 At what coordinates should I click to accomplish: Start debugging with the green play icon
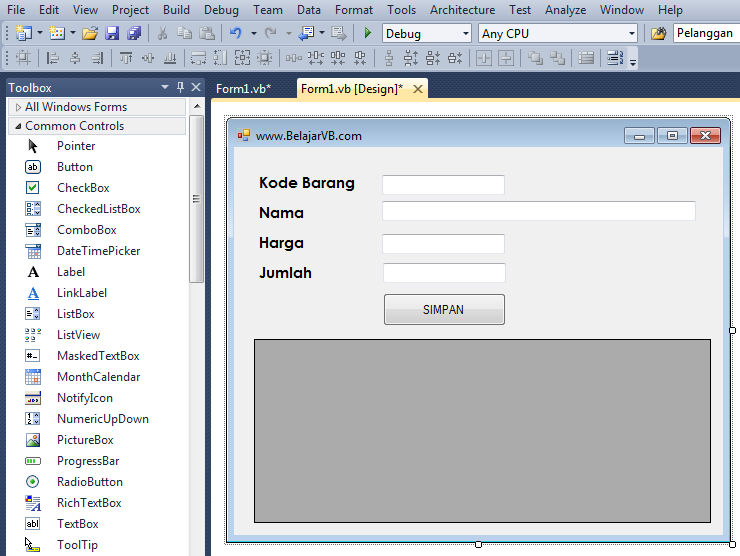pos(368,33)
